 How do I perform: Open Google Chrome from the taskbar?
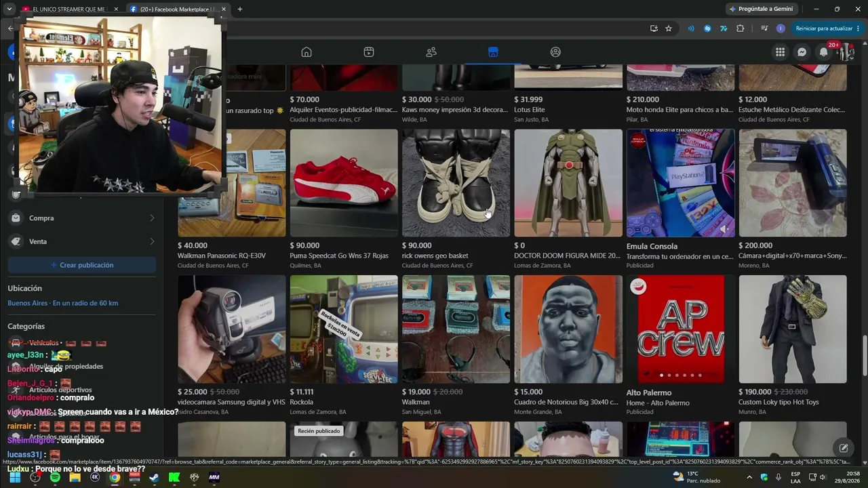pos(115,477)
